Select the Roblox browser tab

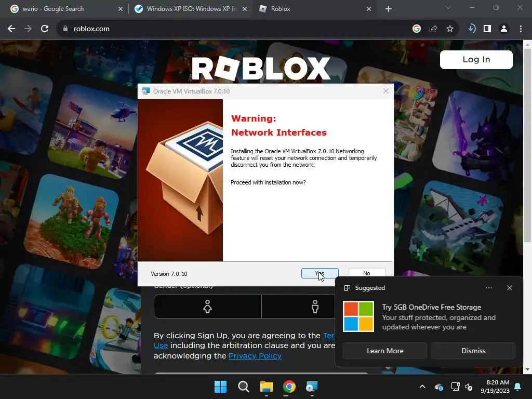point(314,9)
